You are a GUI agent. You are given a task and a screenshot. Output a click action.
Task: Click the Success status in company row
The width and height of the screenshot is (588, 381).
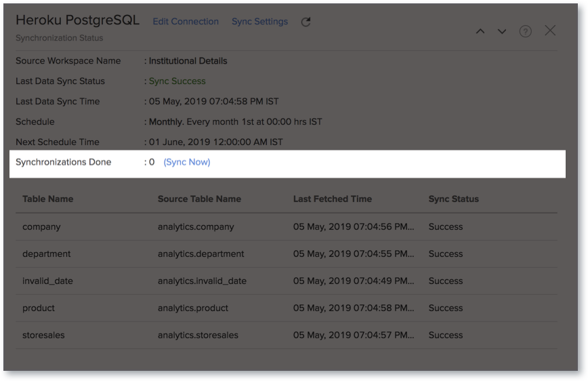coord(446,226)
